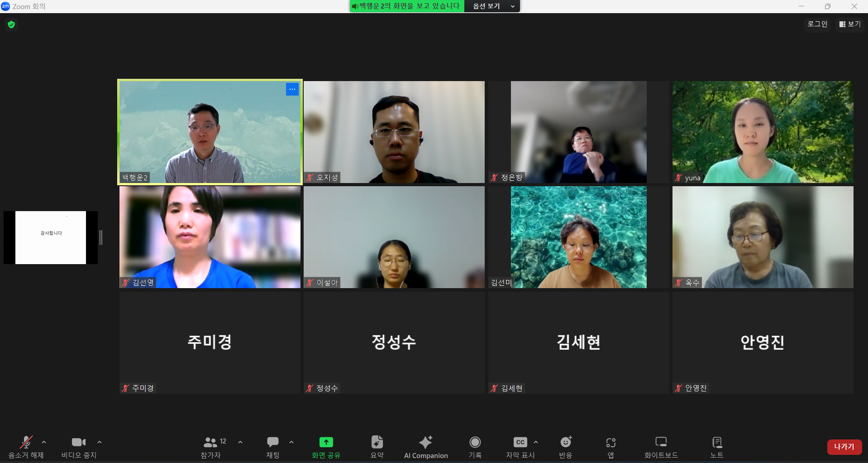
Task: Click the Zoom app icon in title bar
Action: point(5,6)
